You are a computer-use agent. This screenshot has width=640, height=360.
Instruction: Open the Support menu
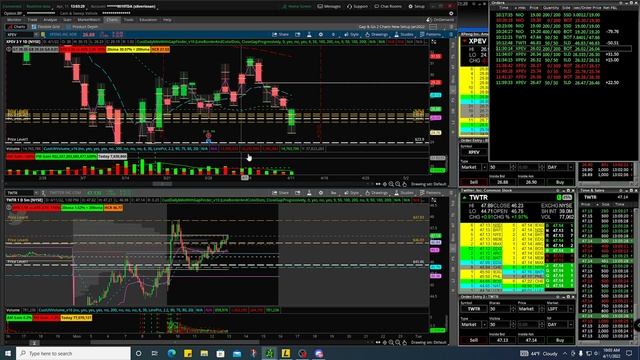tap(358, 7)
